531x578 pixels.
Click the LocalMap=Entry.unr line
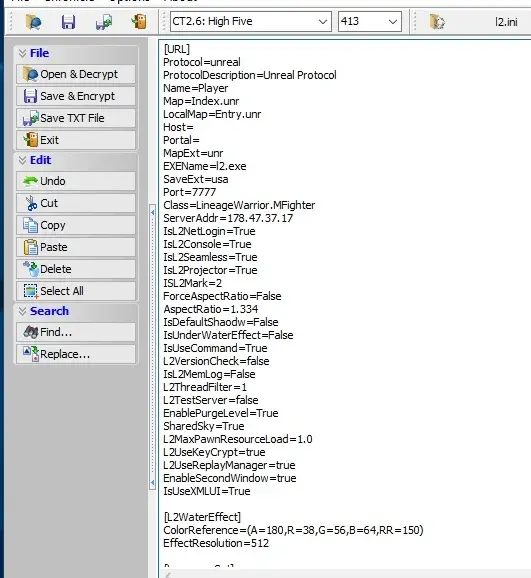coord(212,114)
